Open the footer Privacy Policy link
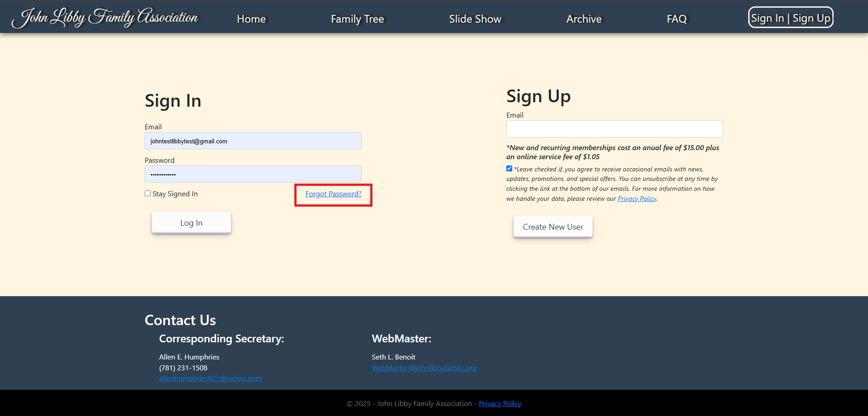 tap(500, 404)
